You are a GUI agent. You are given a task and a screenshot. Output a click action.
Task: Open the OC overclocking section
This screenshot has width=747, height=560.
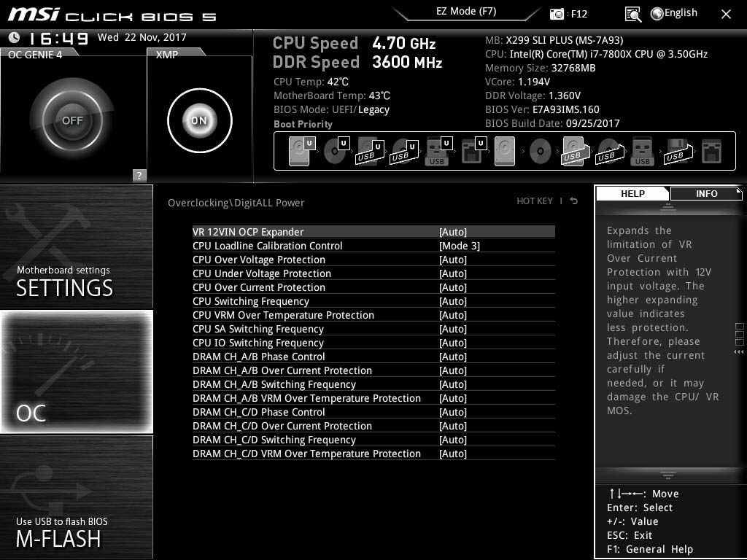point(76,372)
